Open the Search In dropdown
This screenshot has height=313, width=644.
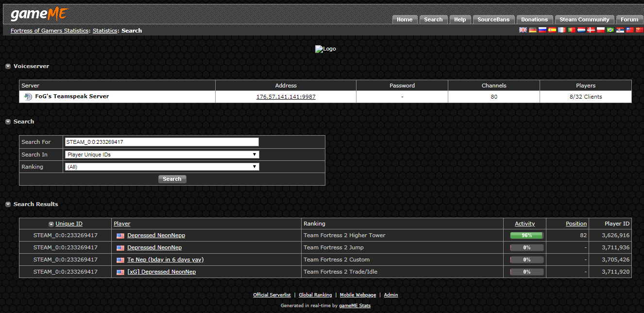tap(162, 155)
